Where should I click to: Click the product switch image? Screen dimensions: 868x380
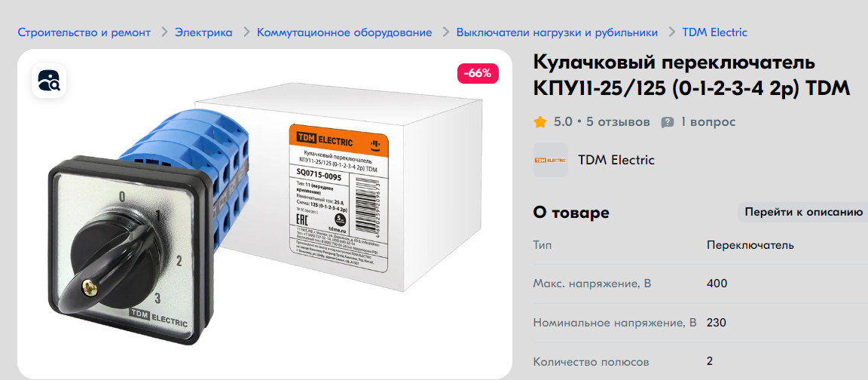264,214
